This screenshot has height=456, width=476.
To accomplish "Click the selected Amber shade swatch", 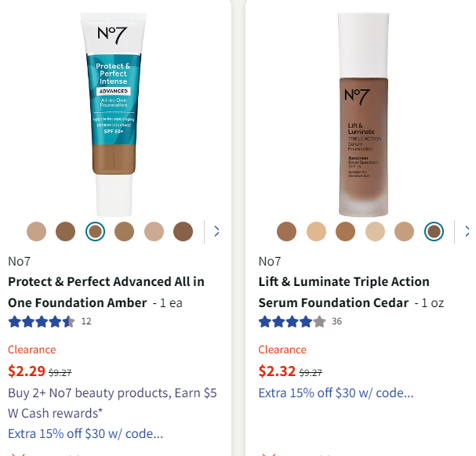I will pyautogui.click(x=95, y=231).
